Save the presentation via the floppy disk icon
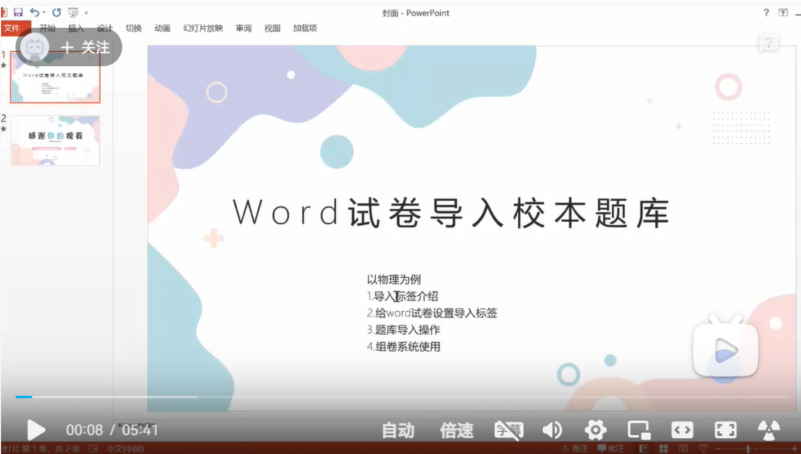Image resolution: width=801 pixels, height=454 pixels. click(18, 12)
